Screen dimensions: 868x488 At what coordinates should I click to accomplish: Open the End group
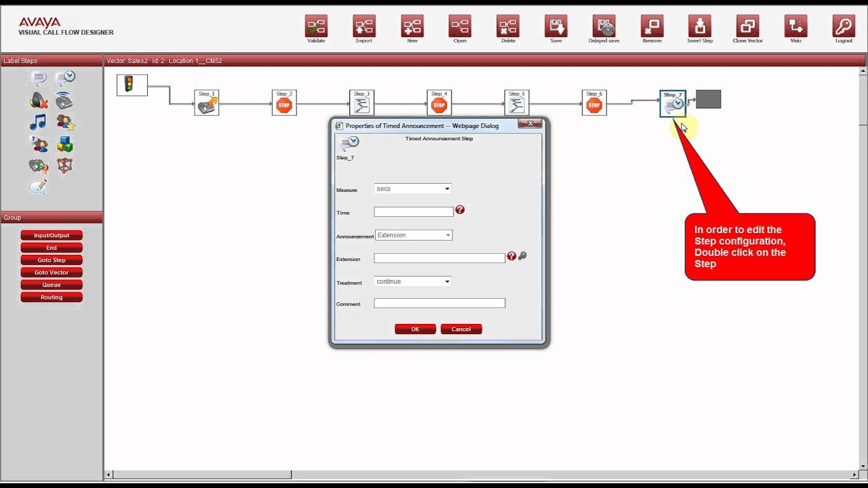point(52,247)
